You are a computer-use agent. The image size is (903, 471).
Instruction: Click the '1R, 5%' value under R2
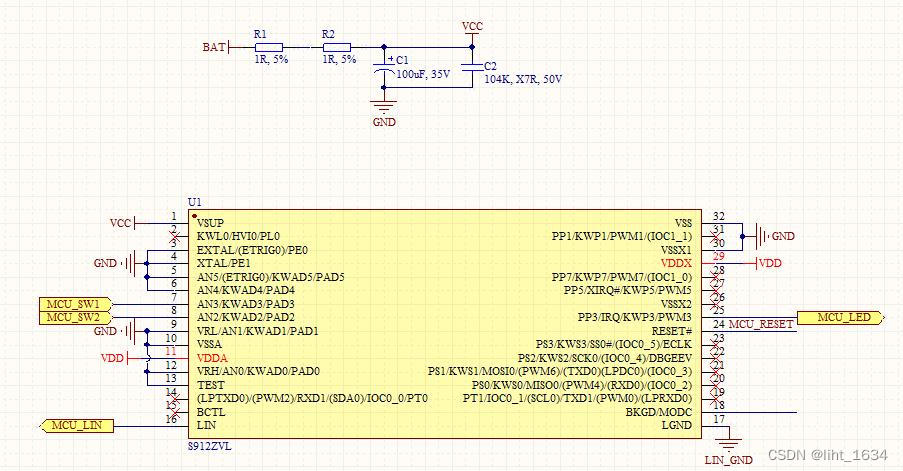coord(339,59)
